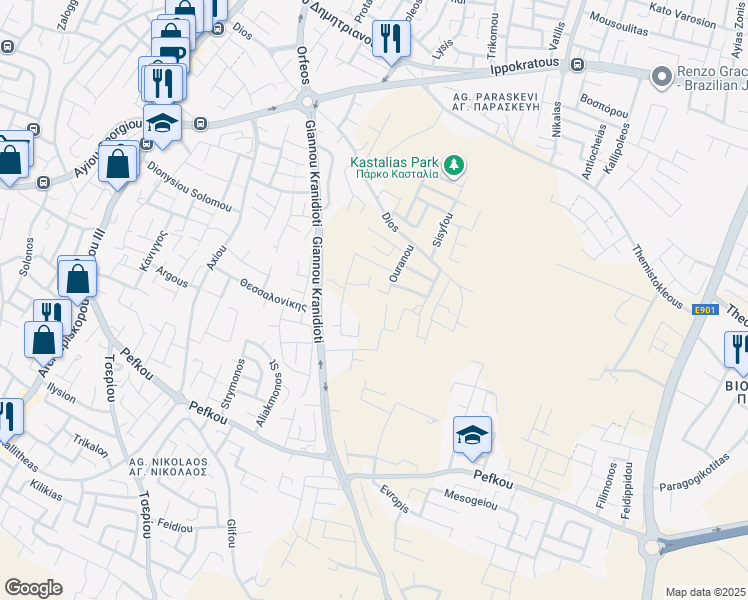Open the shopping bag marker above Dionysiou Solomou

point(118,165)
